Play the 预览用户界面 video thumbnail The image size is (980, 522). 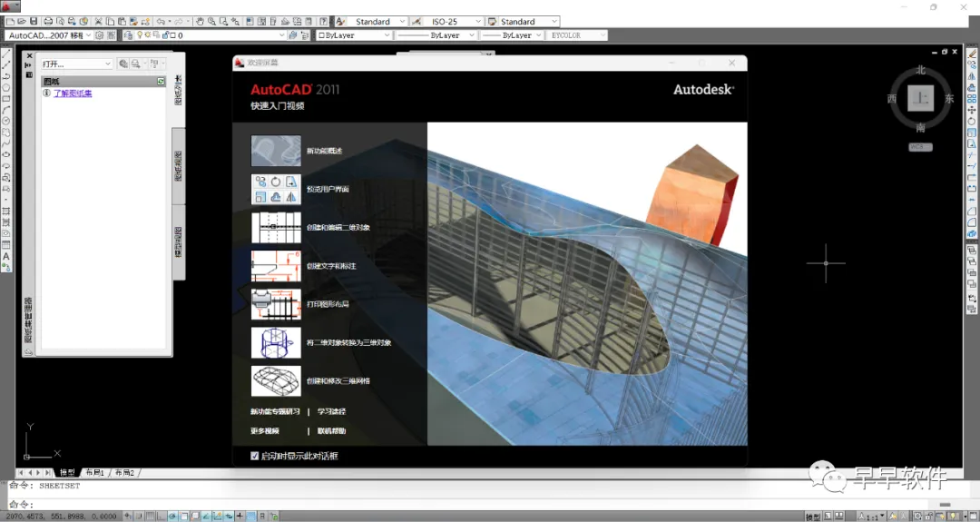click(x=276, y=190)
